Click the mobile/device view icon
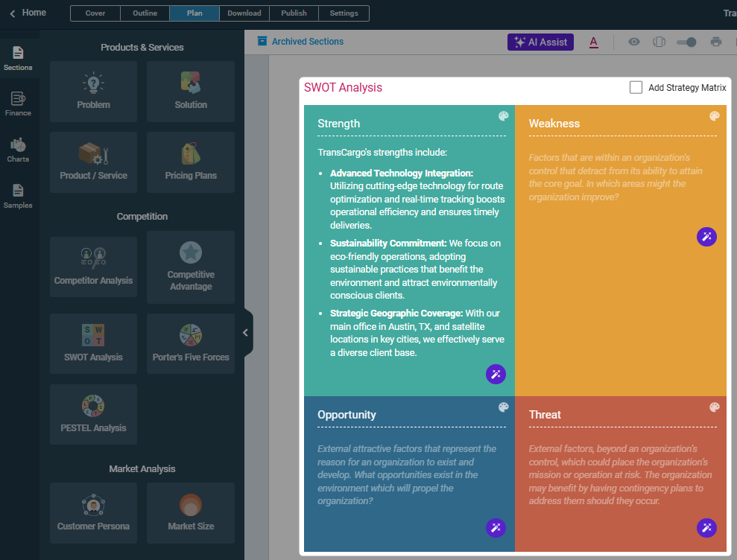This screenshot has width=737, height=560. (x=659, y=42)
